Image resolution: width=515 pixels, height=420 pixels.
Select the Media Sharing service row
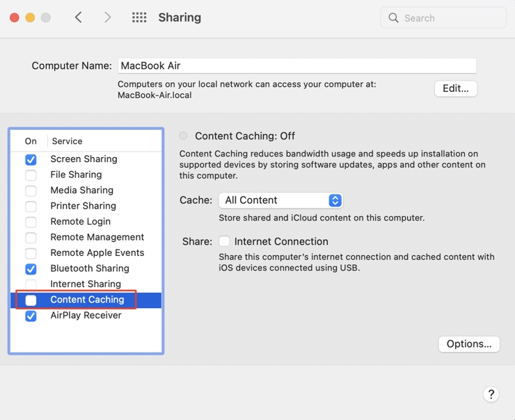tap(86, 191)
